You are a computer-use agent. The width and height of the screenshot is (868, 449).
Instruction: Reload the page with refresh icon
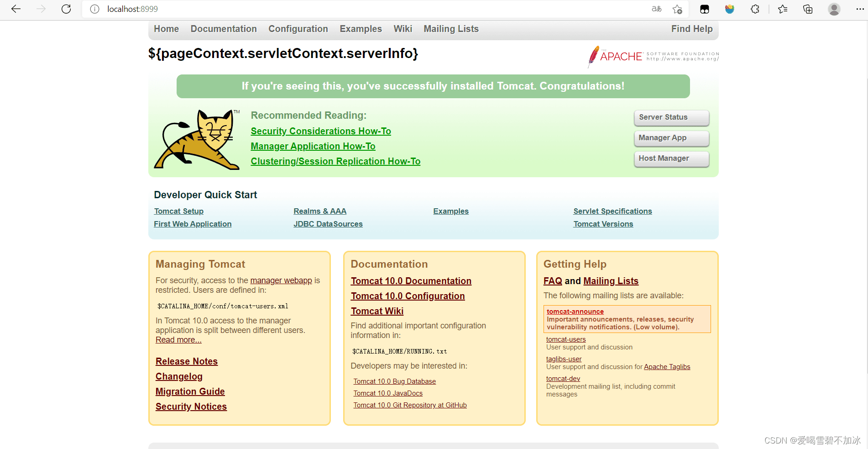pyautogui.click(x=66, y=9)
